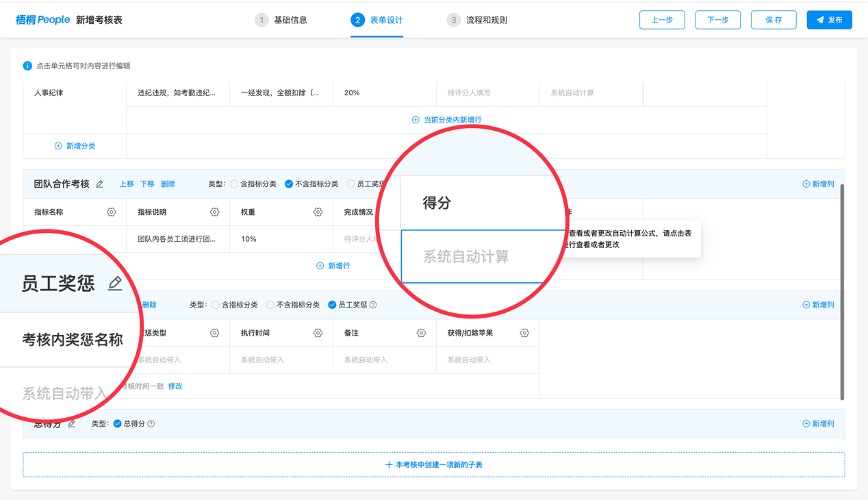This screenshot has width=868, height=500.
Task: Add new column in 团队合作考核 section
Action: [818, 184]
